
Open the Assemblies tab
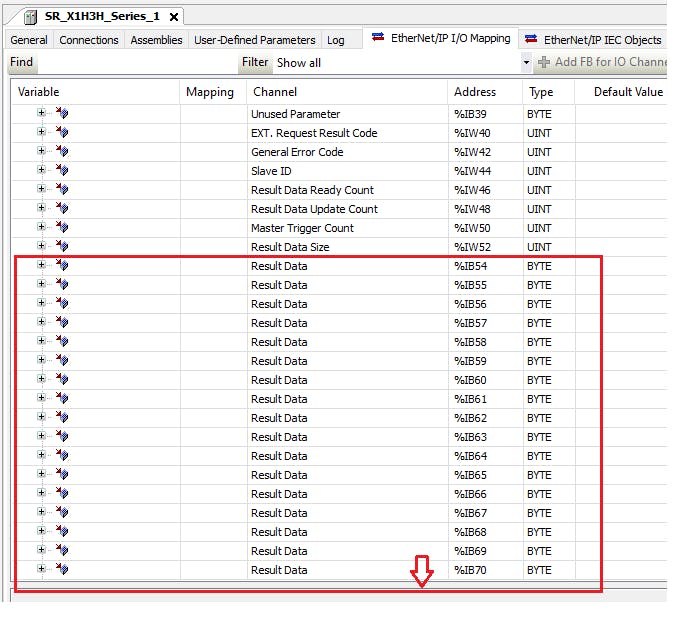point(156,40)
